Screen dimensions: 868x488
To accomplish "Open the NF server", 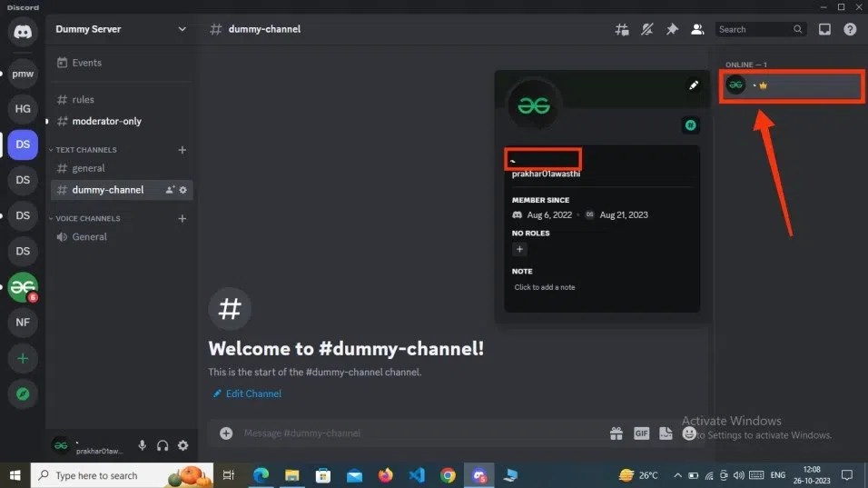I will coord(23,323).
